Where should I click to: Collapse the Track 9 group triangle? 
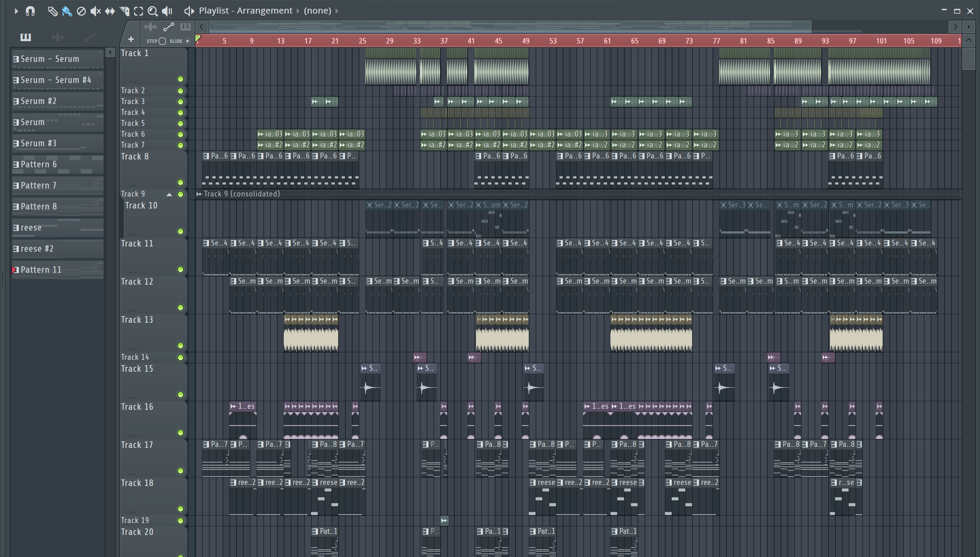point(169,195)
